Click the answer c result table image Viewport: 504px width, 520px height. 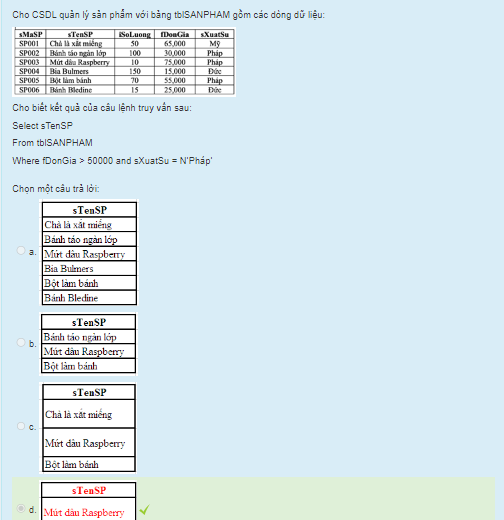point(88,428)
